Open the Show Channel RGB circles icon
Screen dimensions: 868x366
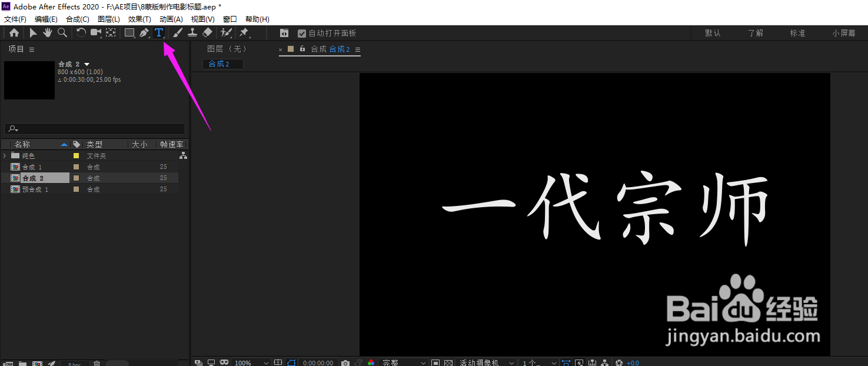pos(371,362)
